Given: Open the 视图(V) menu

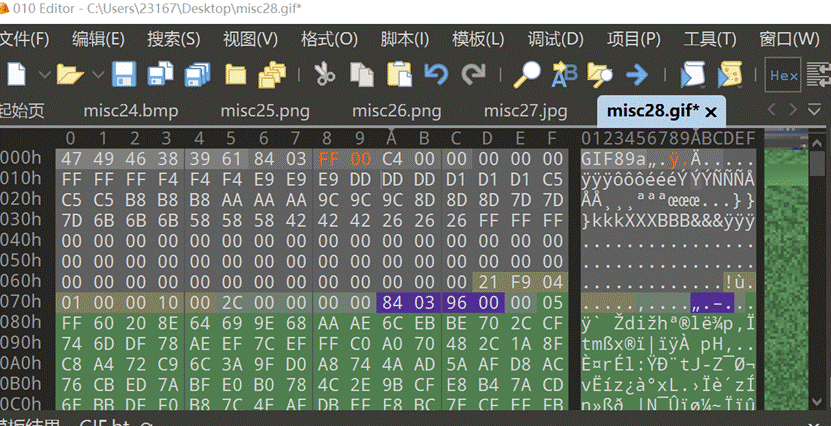Looking at the screenshot, I should (250, 39).
